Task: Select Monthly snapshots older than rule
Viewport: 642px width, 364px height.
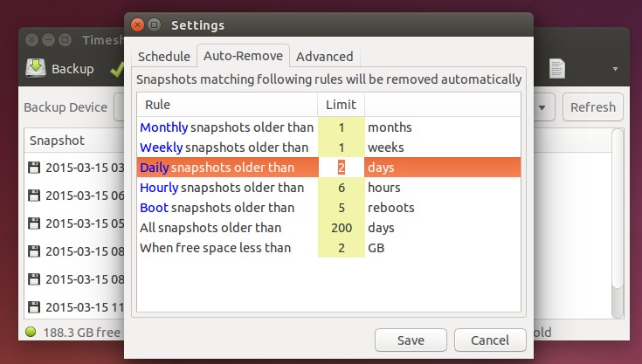Action: [226, 127]
